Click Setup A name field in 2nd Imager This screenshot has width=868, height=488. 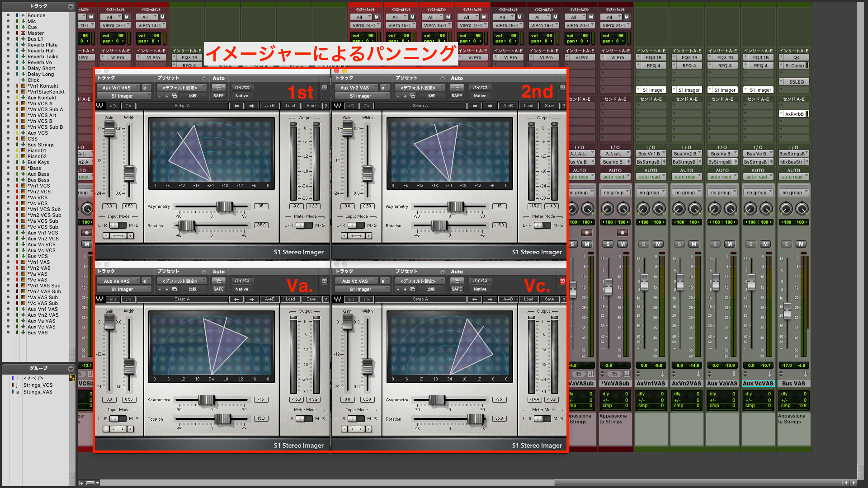click(x=420, y=106)
